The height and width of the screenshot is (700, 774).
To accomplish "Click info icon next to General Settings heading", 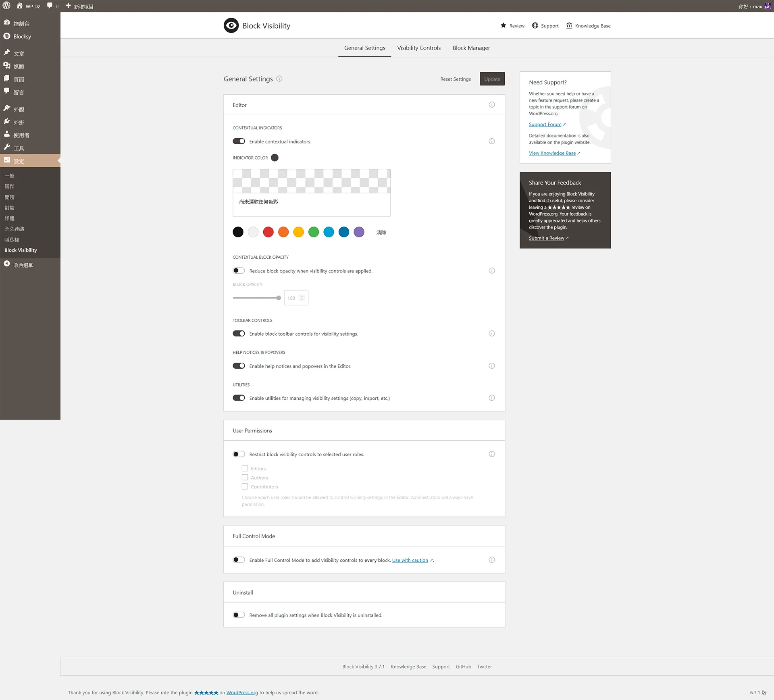I will click(x=279, y=79).
